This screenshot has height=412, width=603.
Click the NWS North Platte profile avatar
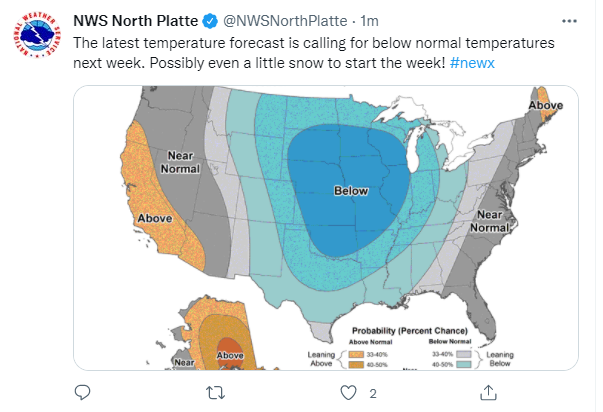[x=38, y=38]
